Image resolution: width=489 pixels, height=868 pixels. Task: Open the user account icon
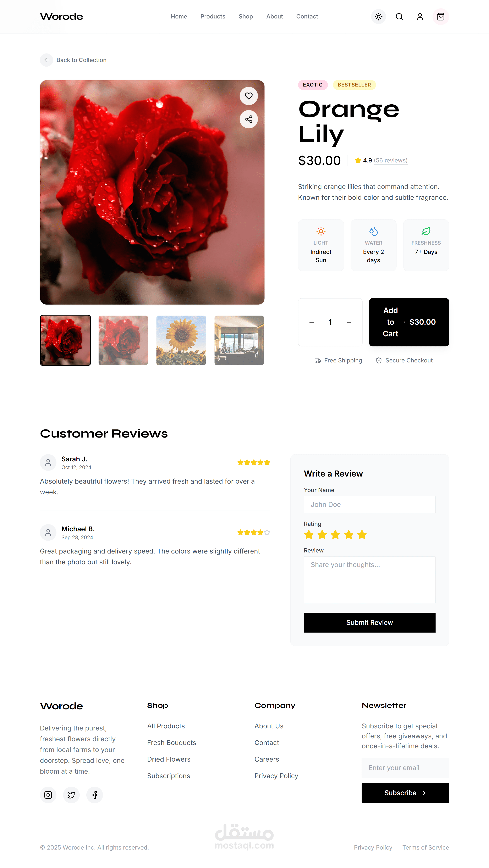pyautogui.click(x=420, y=17)
